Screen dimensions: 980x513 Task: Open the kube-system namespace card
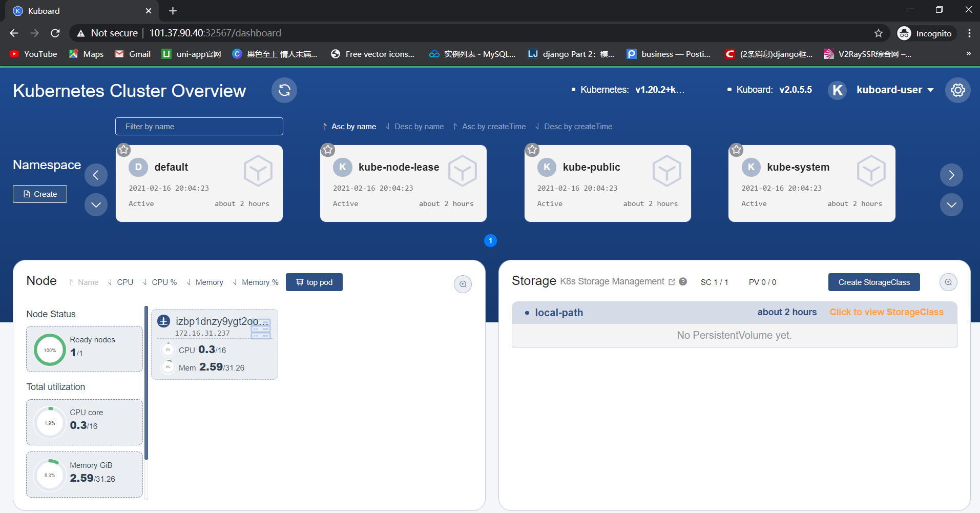812,183
